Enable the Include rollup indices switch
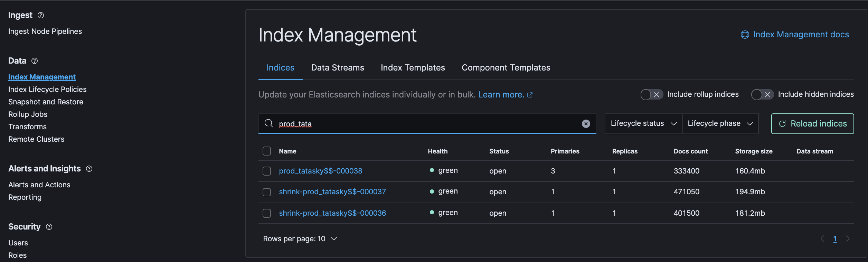868x262 pixels. pos(651,94)
